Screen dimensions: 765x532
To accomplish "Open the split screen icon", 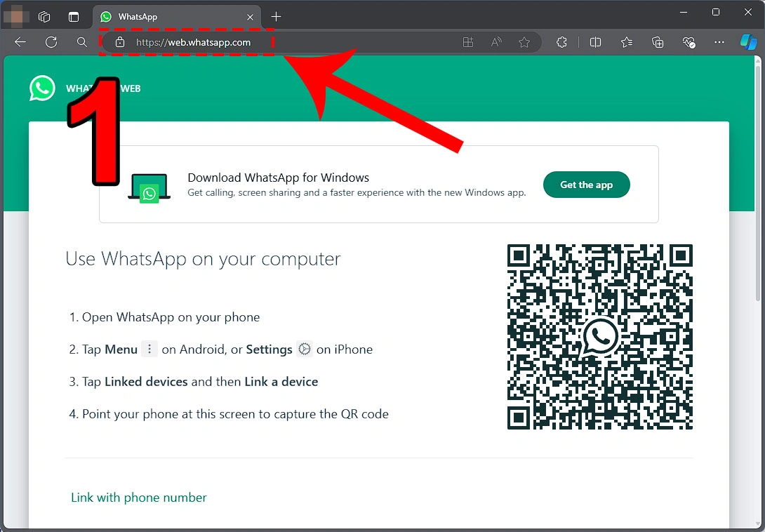I will click(x=595, y=43).
